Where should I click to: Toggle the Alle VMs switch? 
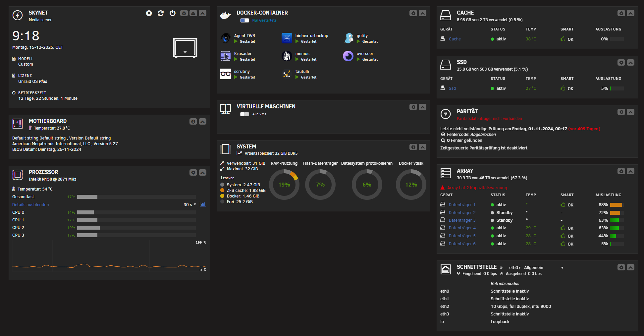pos(245,114)
